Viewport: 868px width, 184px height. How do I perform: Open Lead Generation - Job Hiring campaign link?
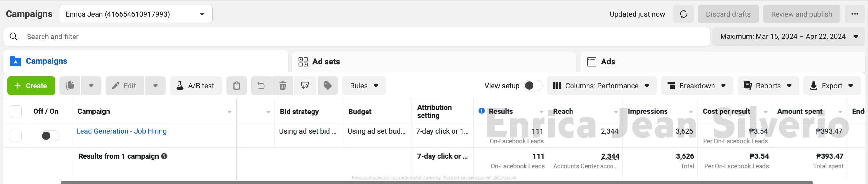pyautogui.click(x=121, y=131)
